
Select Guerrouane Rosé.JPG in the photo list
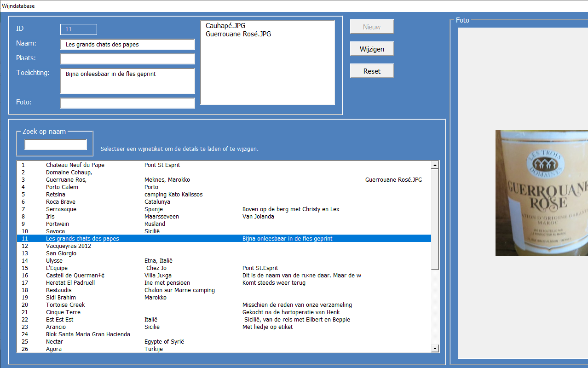coord(238,34)
